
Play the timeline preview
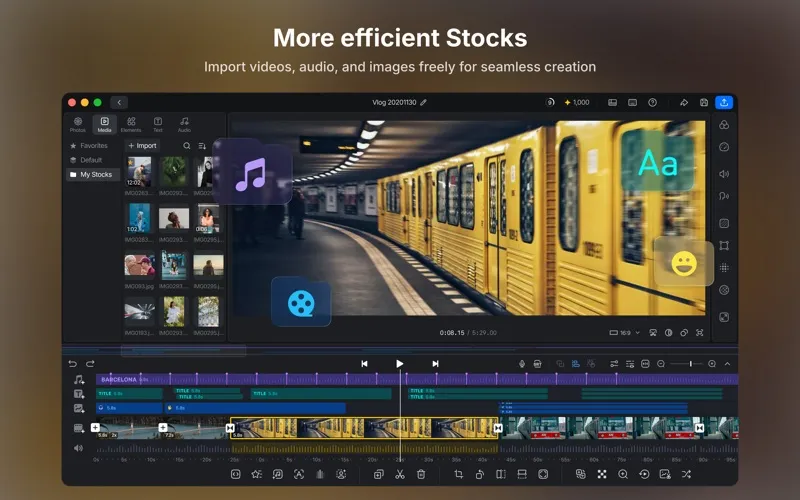tap(399, 364)
